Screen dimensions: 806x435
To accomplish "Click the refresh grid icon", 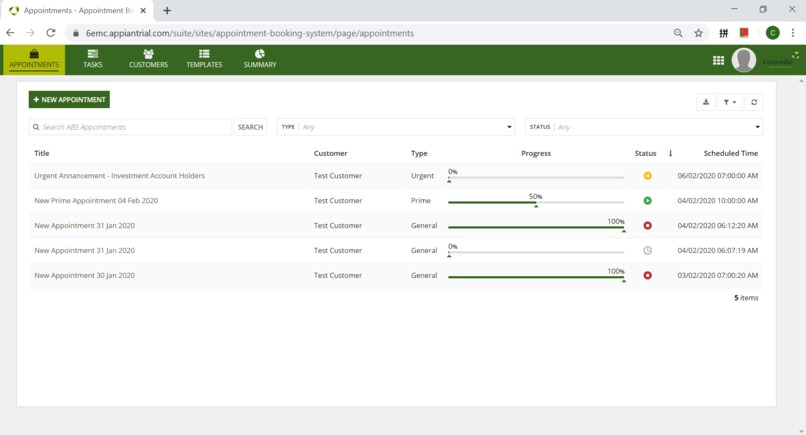I will click(754, 102).
